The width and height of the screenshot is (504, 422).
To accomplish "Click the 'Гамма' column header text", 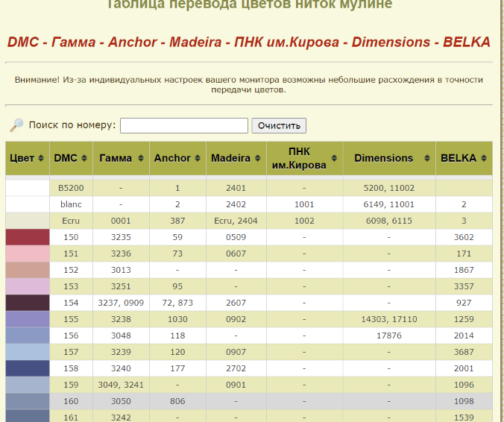I will point(116,158).
